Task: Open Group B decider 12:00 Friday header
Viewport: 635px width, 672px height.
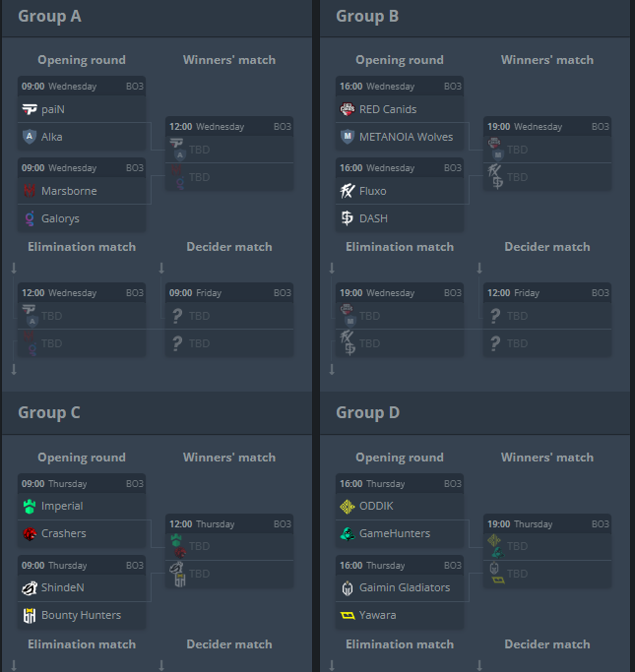Action: [547, 293]
